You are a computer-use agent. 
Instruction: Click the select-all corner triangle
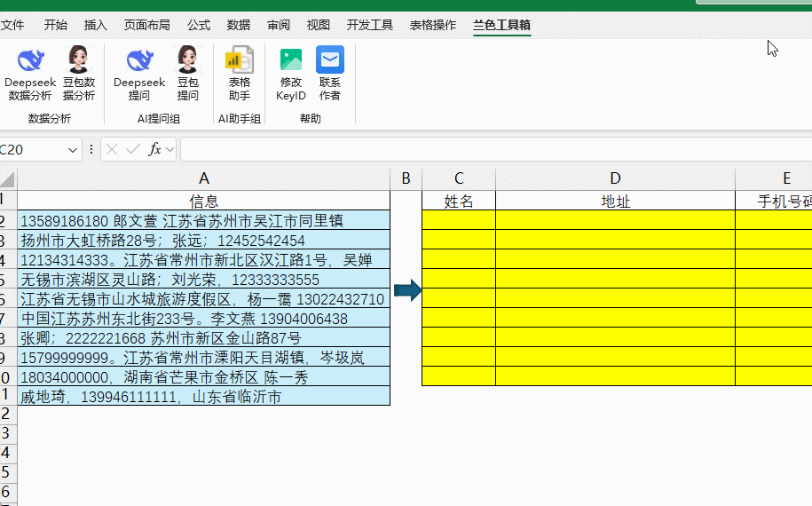[x=7, y=179]
